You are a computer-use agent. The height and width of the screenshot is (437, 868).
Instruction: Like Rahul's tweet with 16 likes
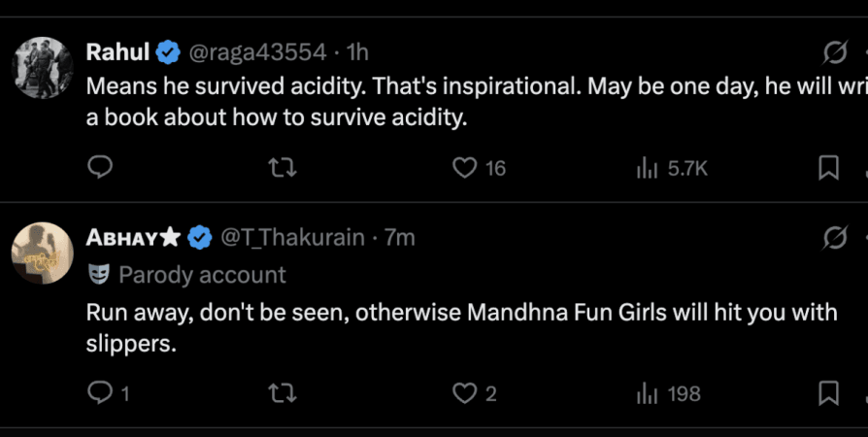(x=465, y=169)
